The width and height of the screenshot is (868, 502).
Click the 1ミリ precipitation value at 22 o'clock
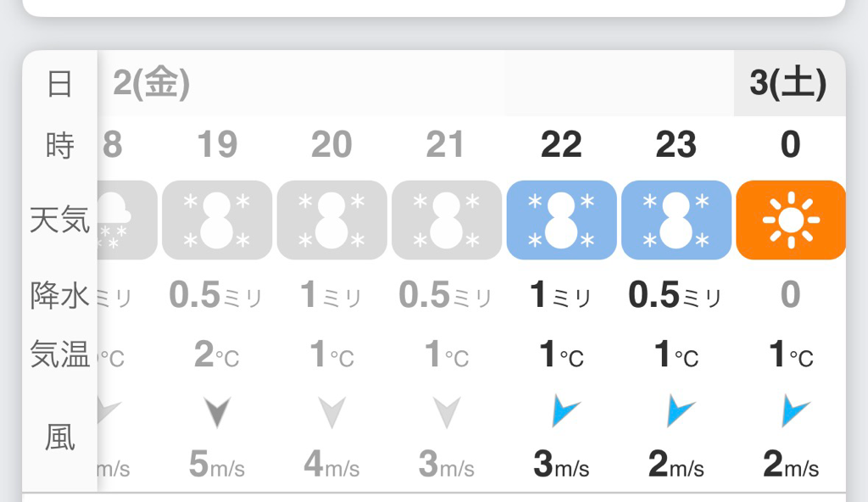pos(561,295)
